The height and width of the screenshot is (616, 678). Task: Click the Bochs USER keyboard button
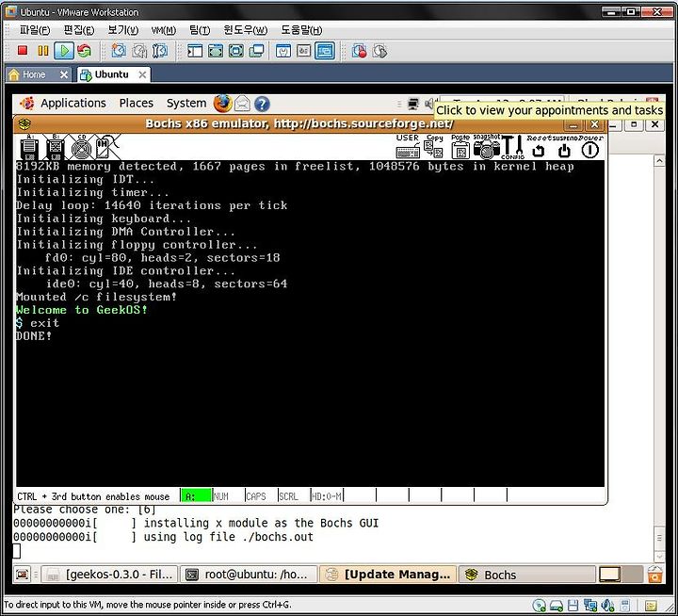pyautogui.click(x=408, y=147)
